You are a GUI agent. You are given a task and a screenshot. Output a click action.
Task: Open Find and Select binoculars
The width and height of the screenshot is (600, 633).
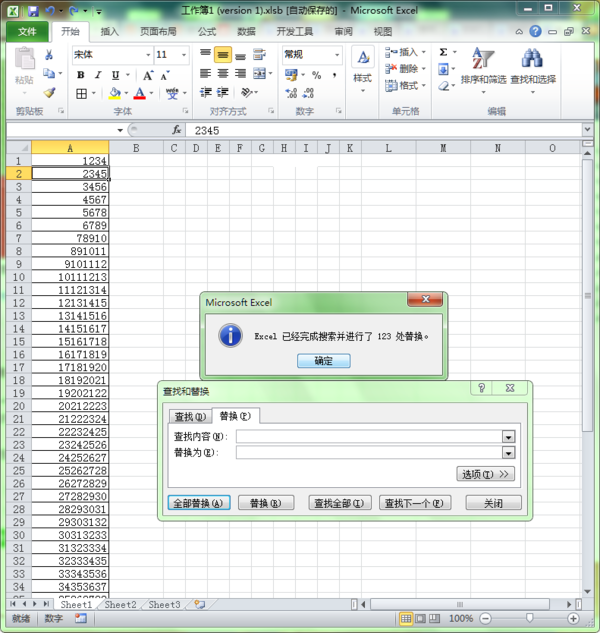coord(533,69)
